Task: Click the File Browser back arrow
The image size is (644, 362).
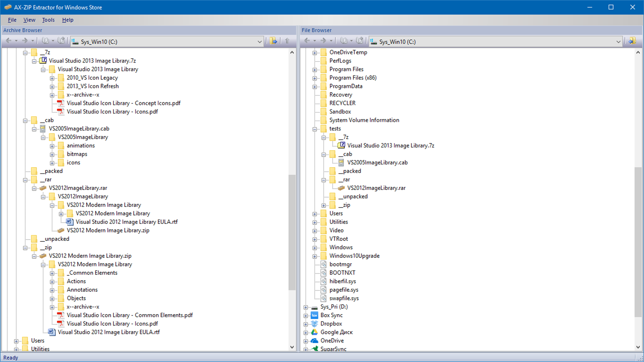Action: pos(307,41)
